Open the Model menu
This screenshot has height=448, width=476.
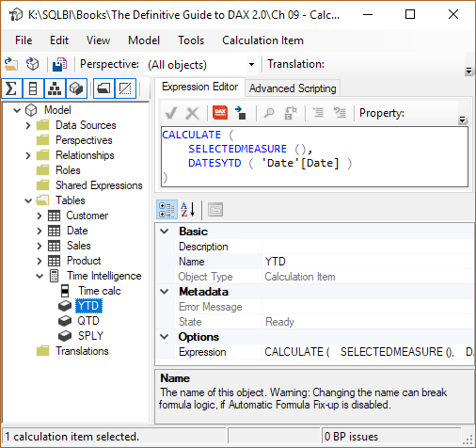(144, 40)
